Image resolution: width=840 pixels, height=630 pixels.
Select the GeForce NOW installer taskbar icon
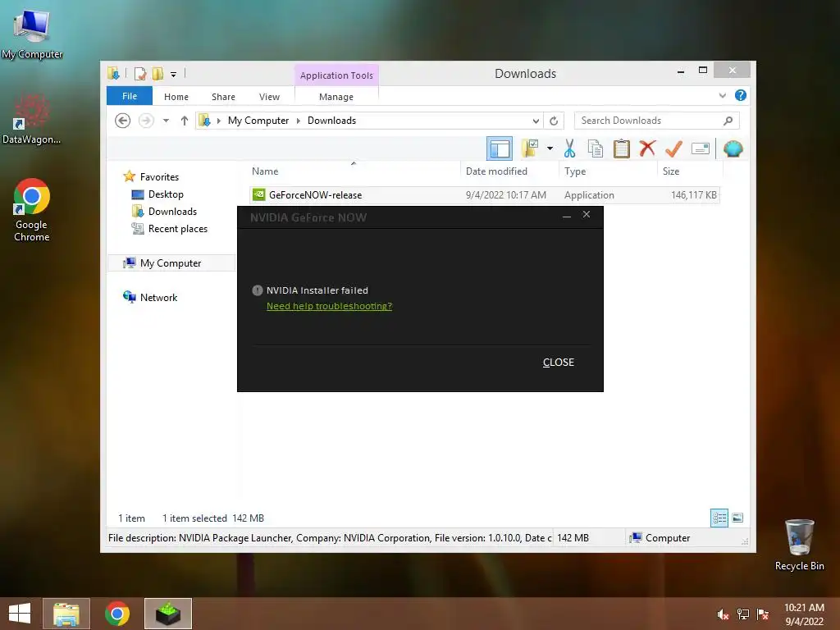point(168,614)
